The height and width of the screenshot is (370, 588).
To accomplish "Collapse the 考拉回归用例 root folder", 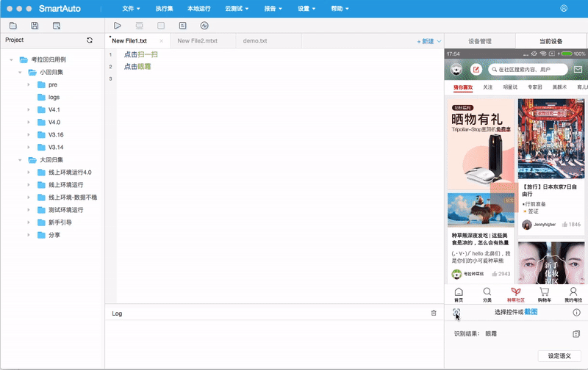I will coord(11,59).
